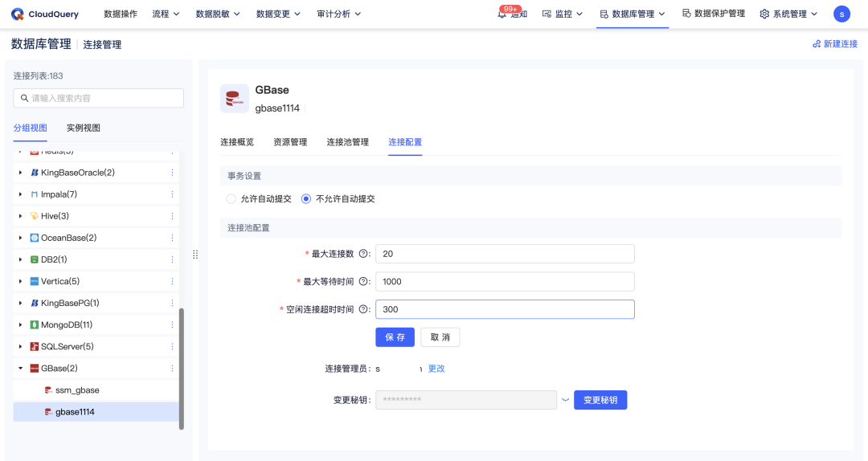The image size is (868, 461).
Task: Click help icon next to 最大连接数
Action: pos(364,254)
